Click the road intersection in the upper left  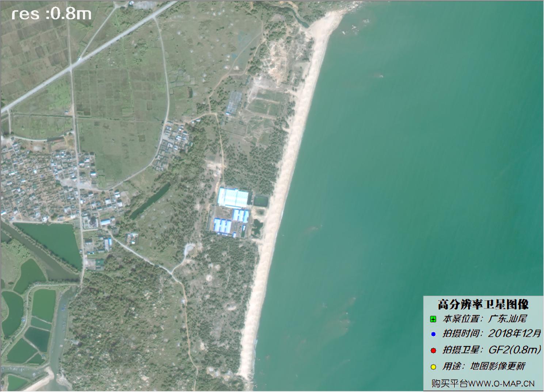pyautogui.click(x=71, y=68)
